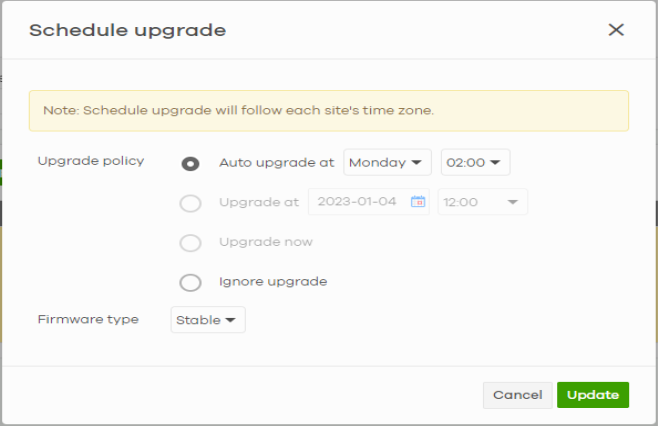This screenshot has width=658, height=426.
Task: Close the Schedule upgrade dialog
Action: click(616, 30)
